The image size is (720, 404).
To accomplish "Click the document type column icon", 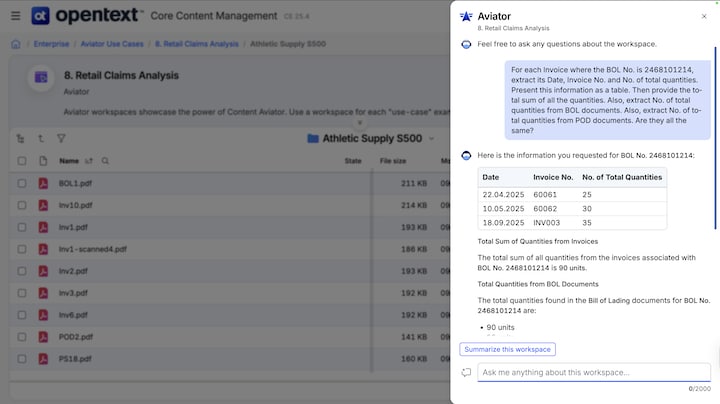I will pos(43,161).
